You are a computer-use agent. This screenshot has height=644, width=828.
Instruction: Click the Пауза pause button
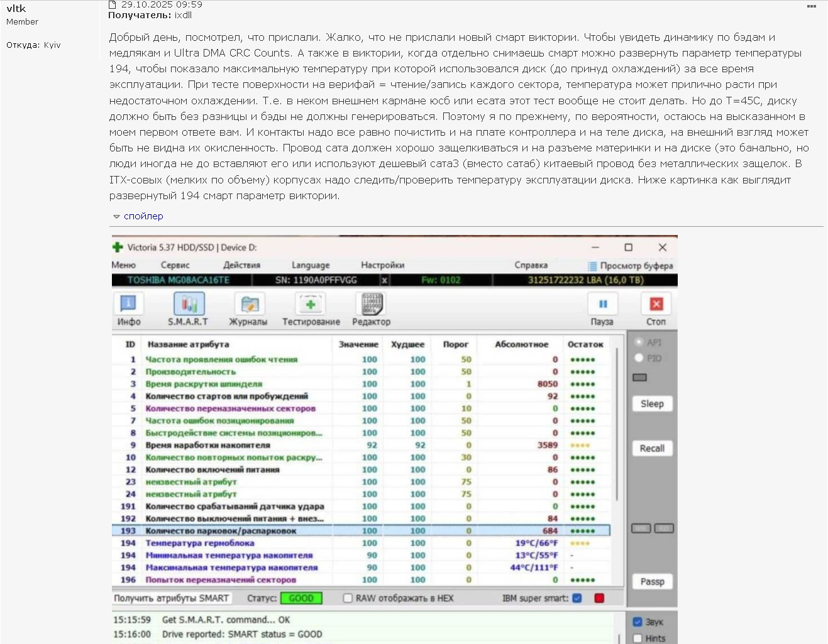click(602, 310)
